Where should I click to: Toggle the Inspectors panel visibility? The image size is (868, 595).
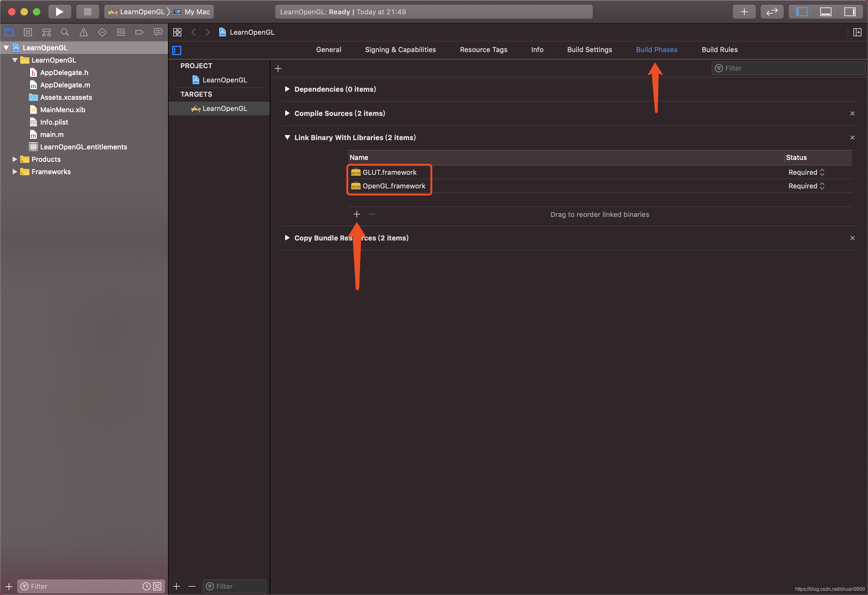(850, 11)
